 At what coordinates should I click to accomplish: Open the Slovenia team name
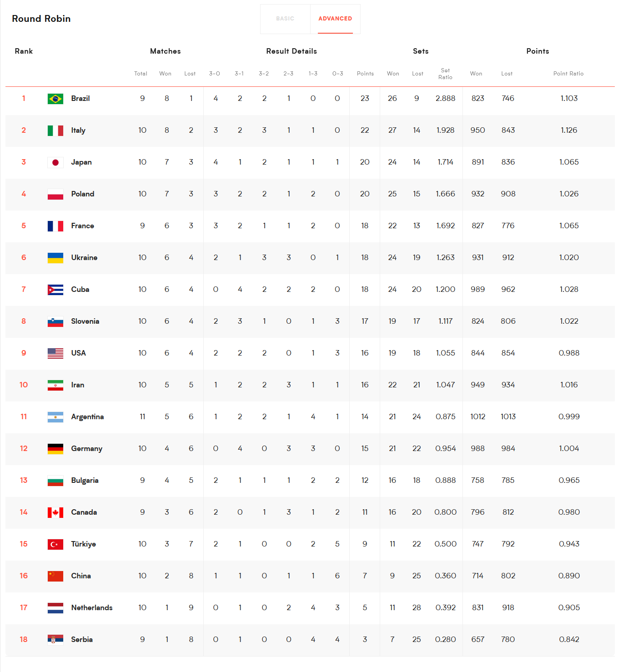pos(85,321)
